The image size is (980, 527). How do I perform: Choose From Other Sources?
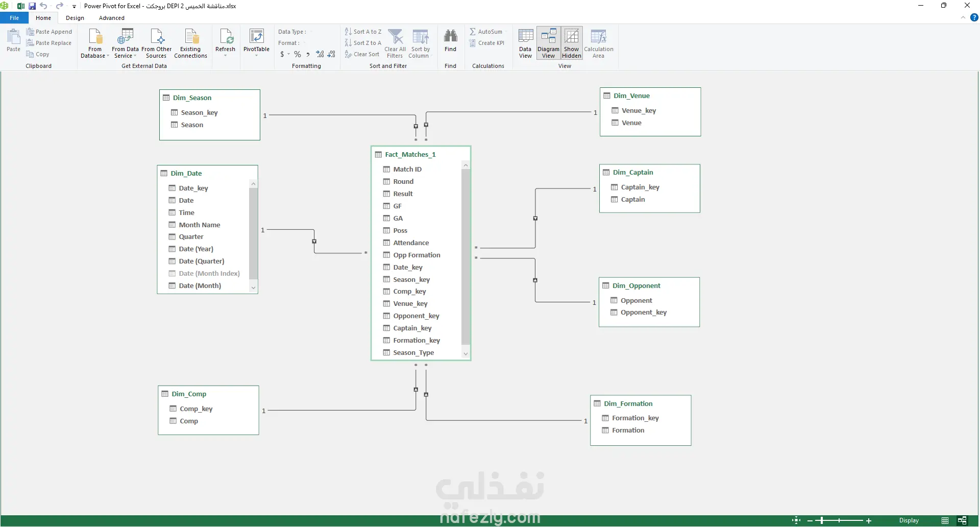click(x=156, y=43)
